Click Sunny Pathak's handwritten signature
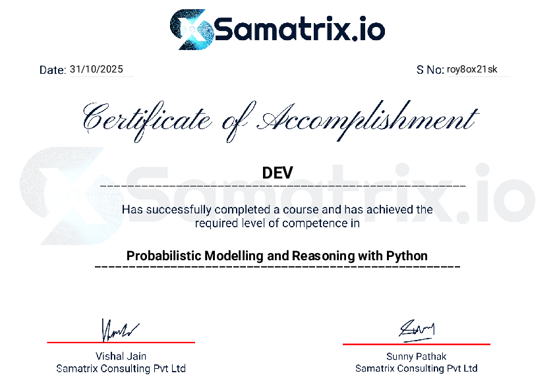The height and width of the screenshot is (392, 555). [417, 331]
